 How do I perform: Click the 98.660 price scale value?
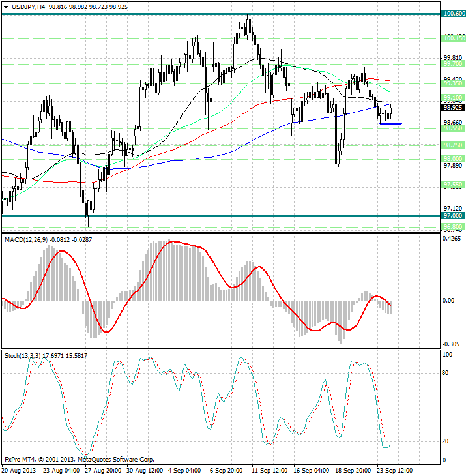point(453,123)
